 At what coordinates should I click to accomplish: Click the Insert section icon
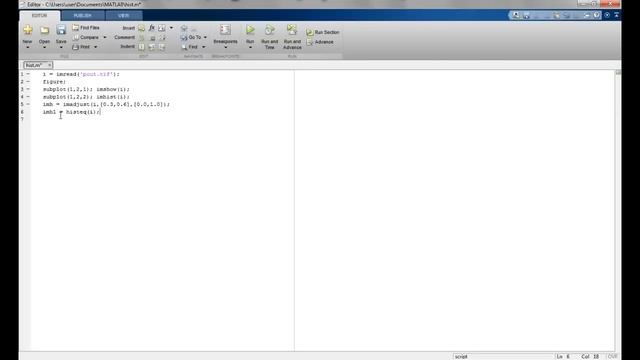(141, 28)
